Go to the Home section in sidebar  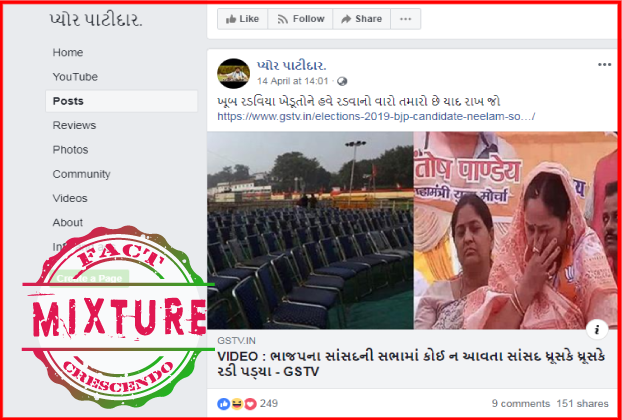[68, 53]
